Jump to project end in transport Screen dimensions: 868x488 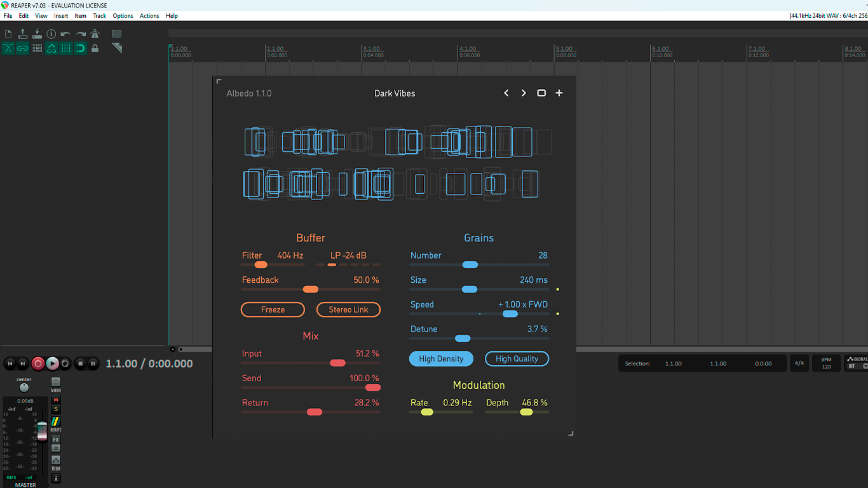click(x=23, y=363)
